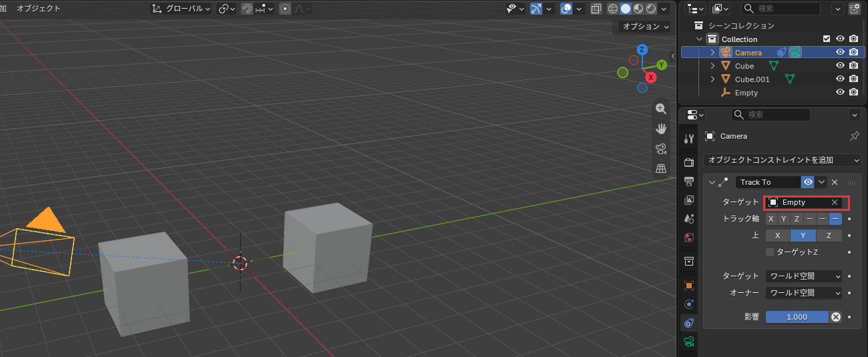868x357 pixels.
Task: Open object type visibility dropdown
Action: tap(515, 9)
